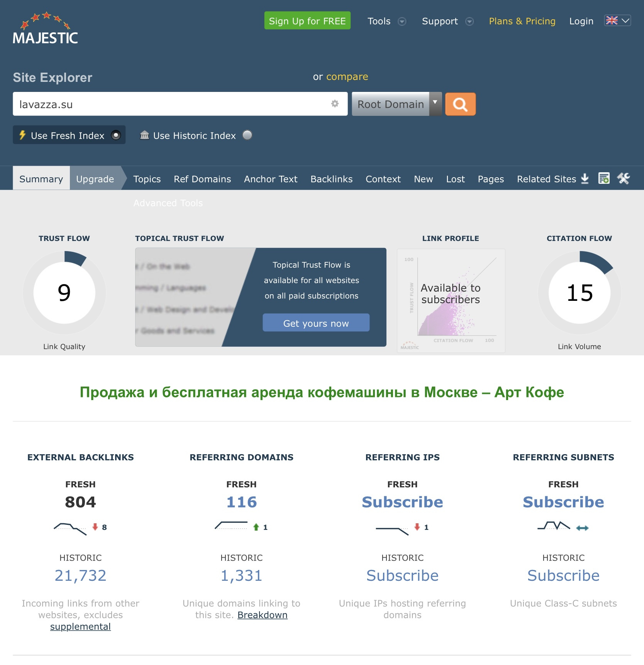Click the Login link
Viewport: 644px width, 665px height.
pos(581,21)
